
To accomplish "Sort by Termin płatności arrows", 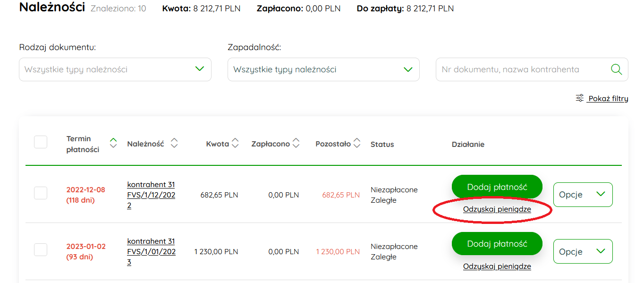I will [x=113, y=143].
